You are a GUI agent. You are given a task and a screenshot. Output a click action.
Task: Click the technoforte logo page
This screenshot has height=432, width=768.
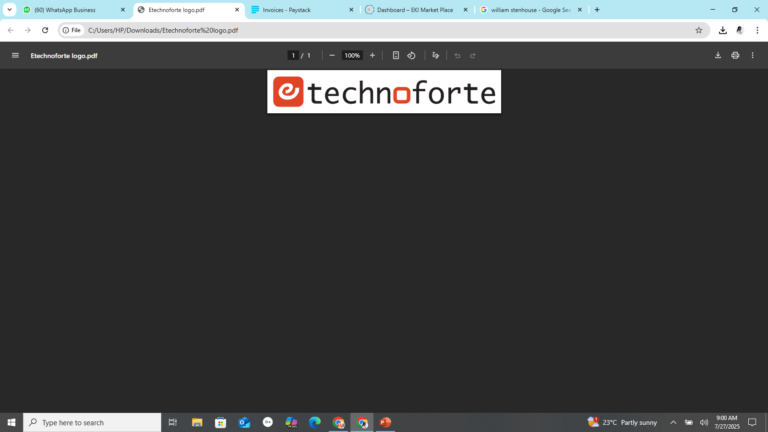[x=384, y=92]
